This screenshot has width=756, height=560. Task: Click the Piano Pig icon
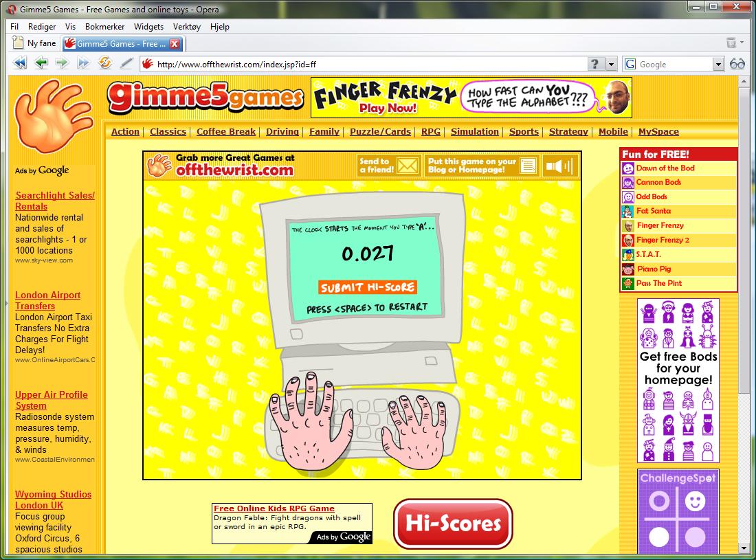627,269
